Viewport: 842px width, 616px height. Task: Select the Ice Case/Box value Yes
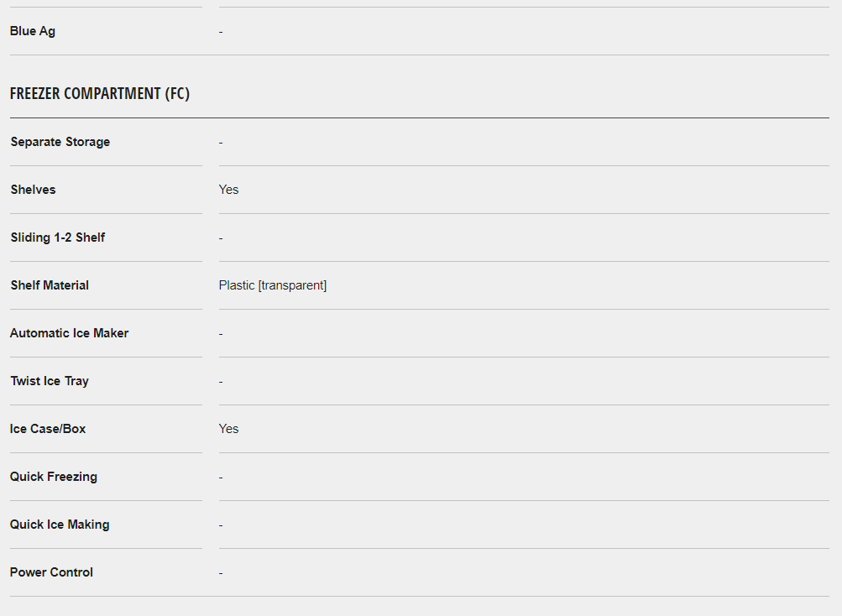[228, 429]
